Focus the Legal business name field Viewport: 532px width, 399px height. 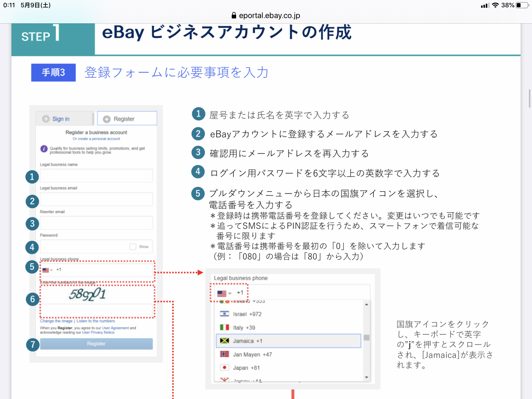pyautogui.click(x=96, y=176)
